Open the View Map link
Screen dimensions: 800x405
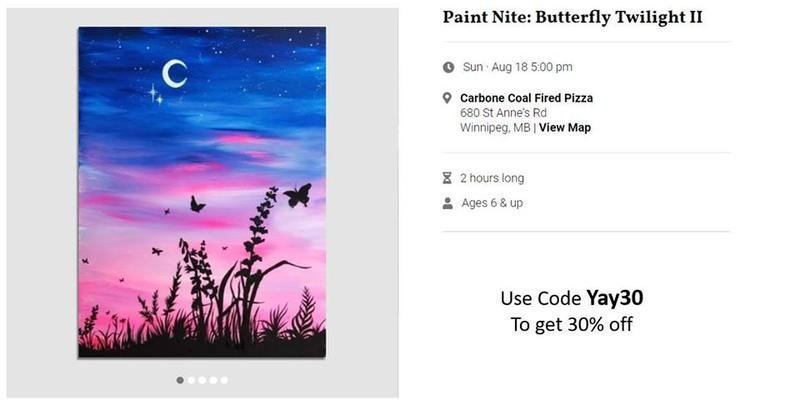565,128
